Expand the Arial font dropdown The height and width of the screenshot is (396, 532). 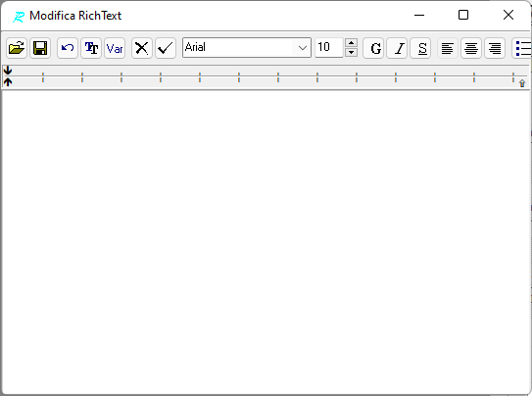303,47
